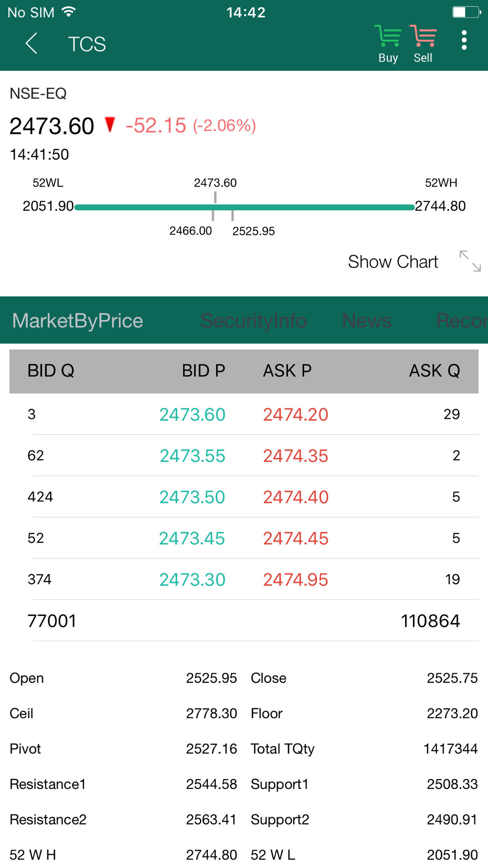Tap the Resistance1 value 2544.58
This screenshot has width=488, height=868.
pyautogui.click(x=211, y=784)
